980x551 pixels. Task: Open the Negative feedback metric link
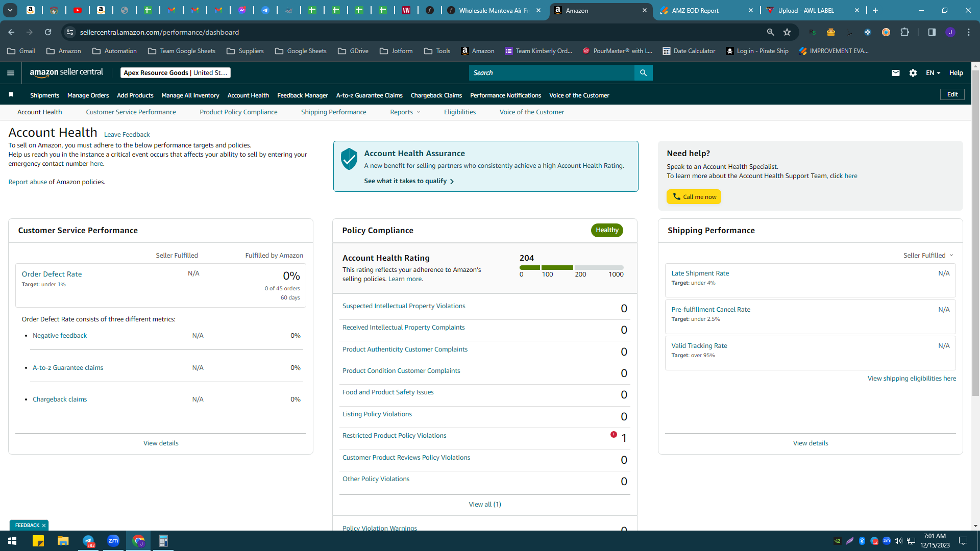coord(60,336)
